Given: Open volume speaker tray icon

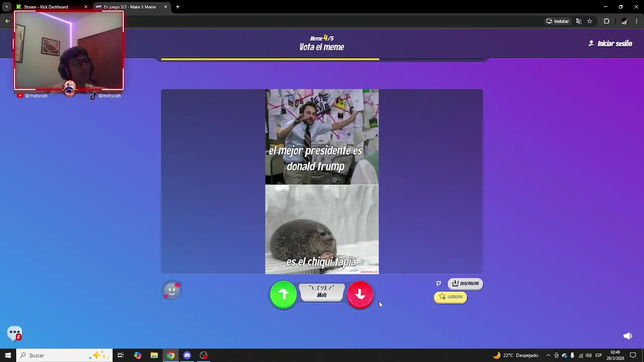Looking at the screenshot, I should point(589,355).
